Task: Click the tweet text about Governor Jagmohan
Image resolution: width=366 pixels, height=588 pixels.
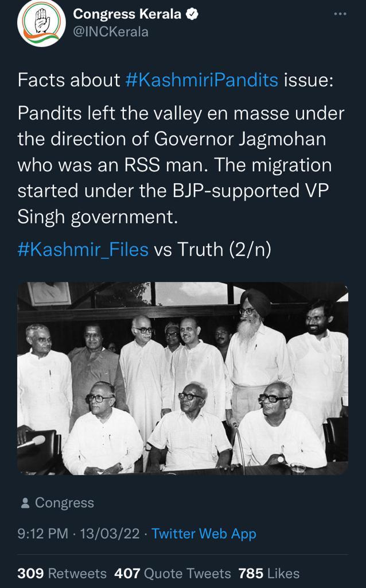Action: tap(181, 165)
